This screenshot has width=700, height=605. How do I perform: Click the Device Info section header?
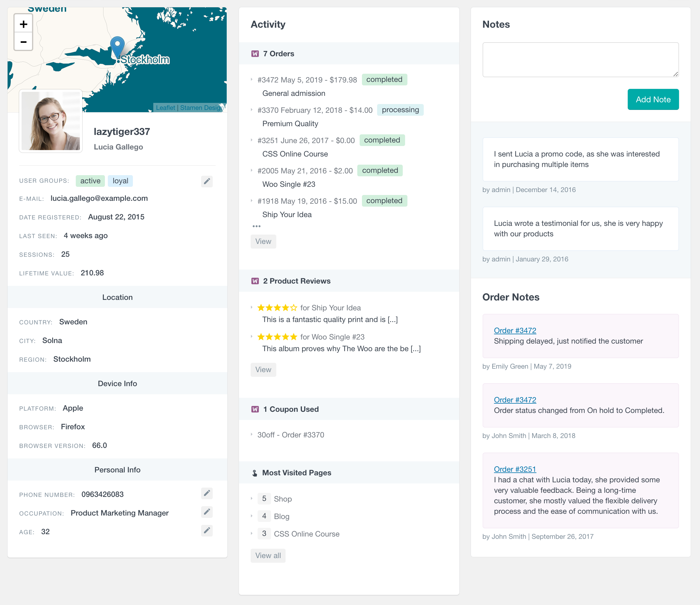[x=117, y=384]
